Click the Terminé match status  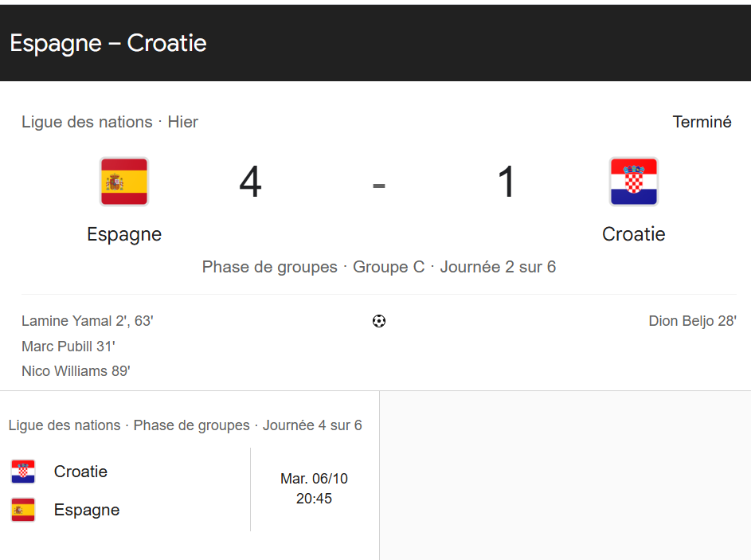point(702,122)
